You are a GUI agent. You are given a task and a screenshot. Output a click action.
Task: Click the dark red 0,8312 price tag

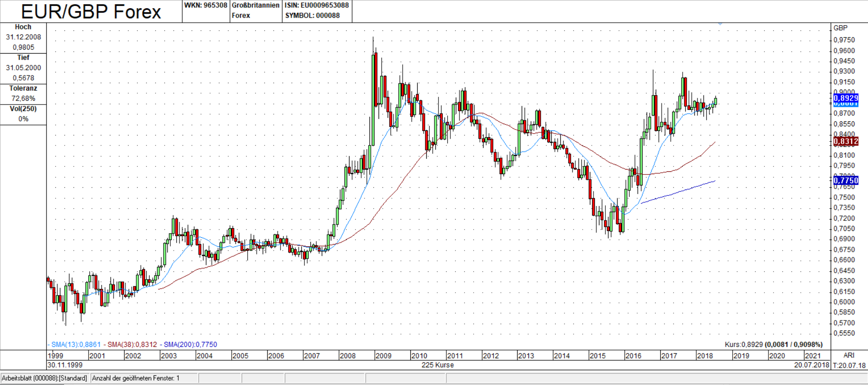point(846,141)
